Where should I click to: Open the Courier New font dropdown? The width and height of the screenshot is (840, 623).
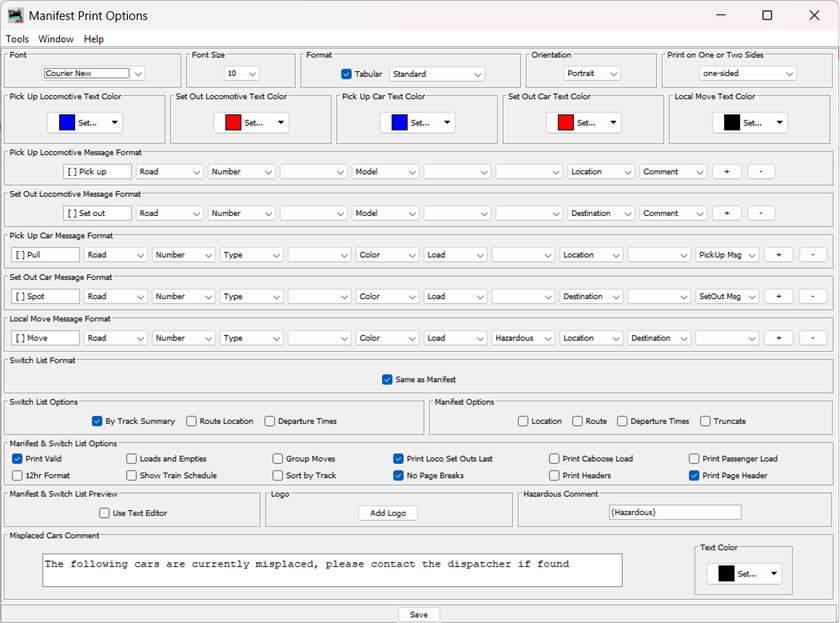[95, 73]
